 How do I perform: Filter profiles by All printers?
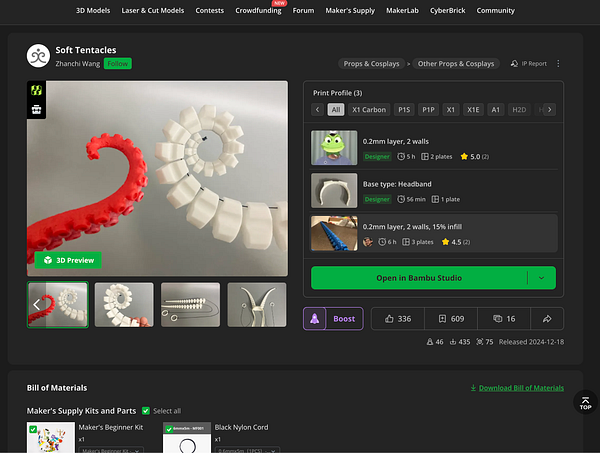pyautogui.click(x=336, y=110)
